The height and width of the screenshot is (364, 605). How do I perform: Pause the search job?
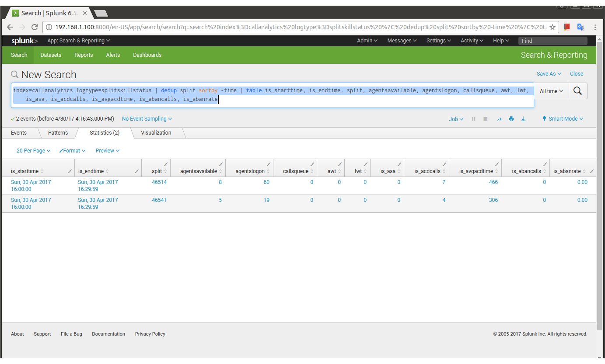click(473, 119)
